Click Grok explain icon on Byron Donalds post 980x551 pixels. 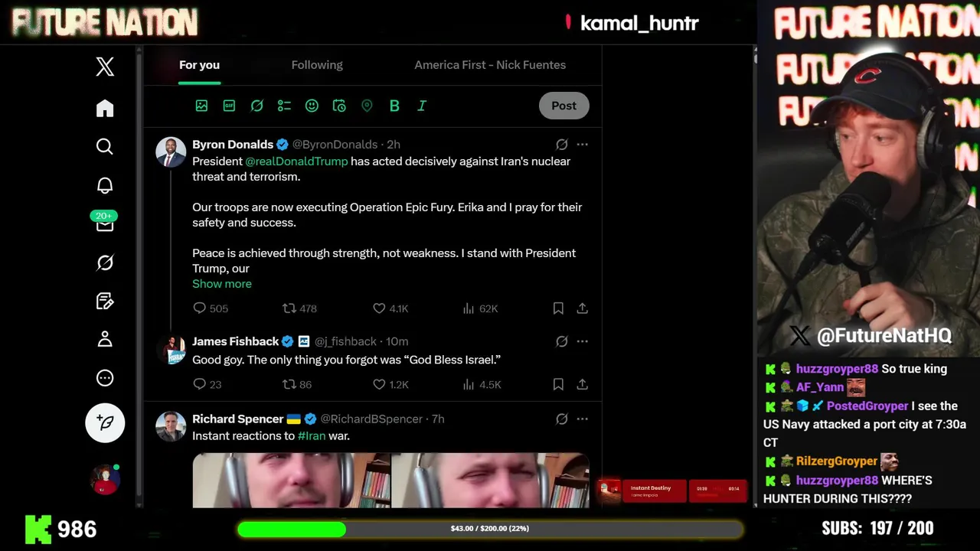(x=561, y=144)
